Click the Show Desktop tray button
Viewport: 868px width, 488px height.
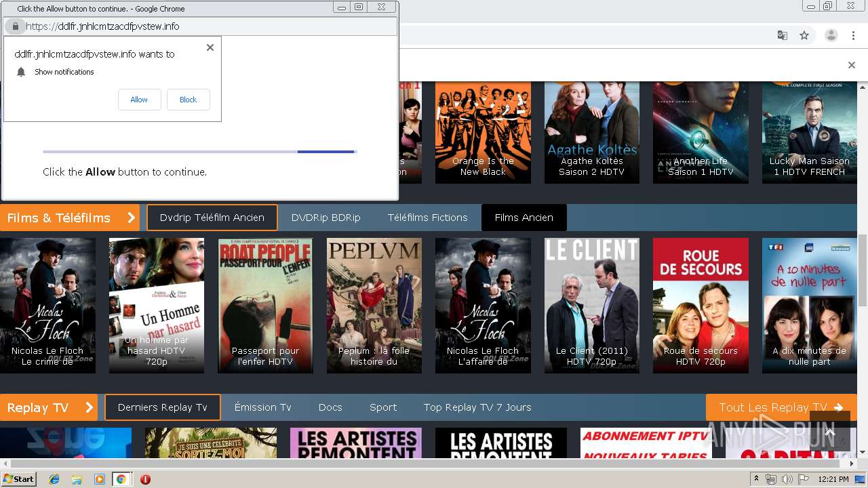(861, 479)
